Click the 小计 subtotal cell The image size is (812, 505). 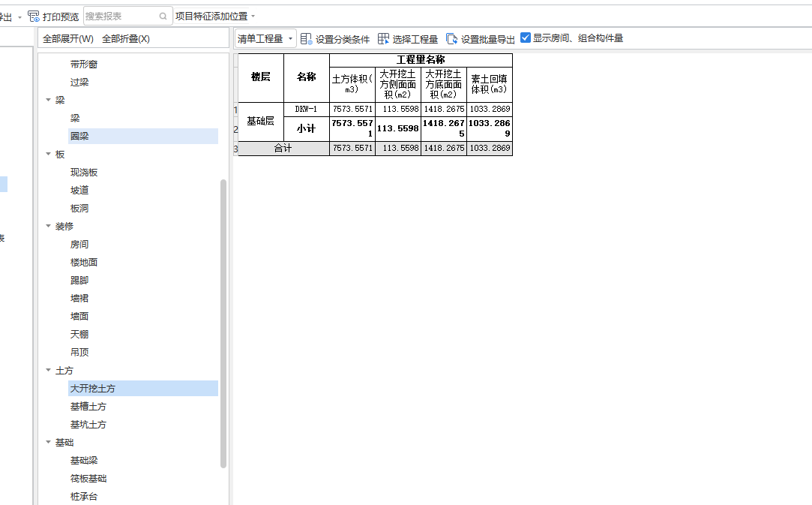point(307,128)
